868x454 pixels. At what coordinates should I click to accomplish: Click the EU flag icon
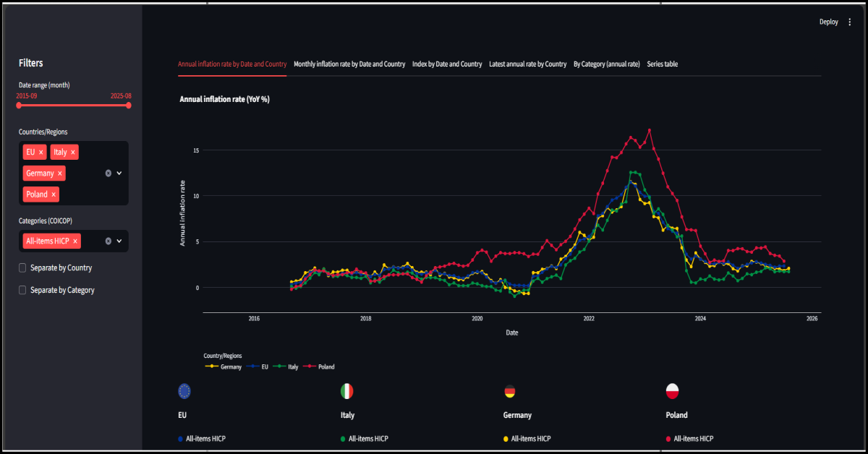(x=184, y=391)
